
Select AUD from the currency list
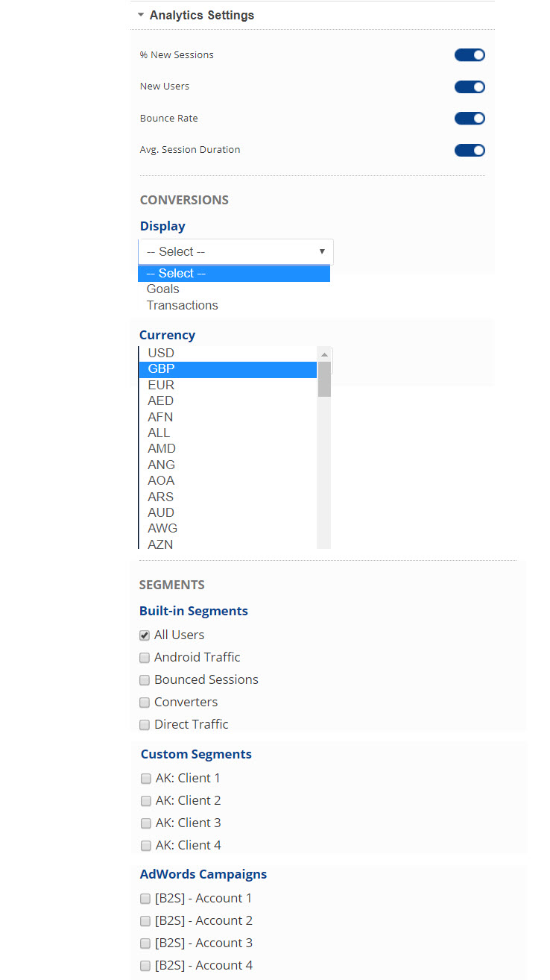point(161,513)
